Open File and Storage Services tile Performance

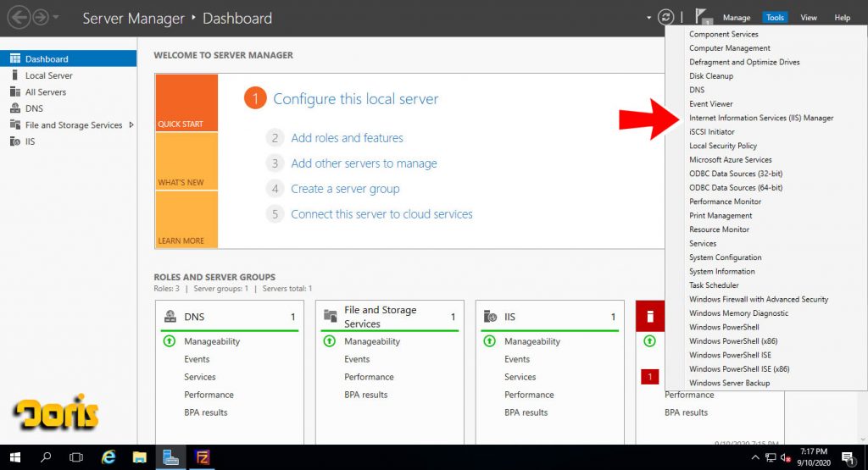369,377
